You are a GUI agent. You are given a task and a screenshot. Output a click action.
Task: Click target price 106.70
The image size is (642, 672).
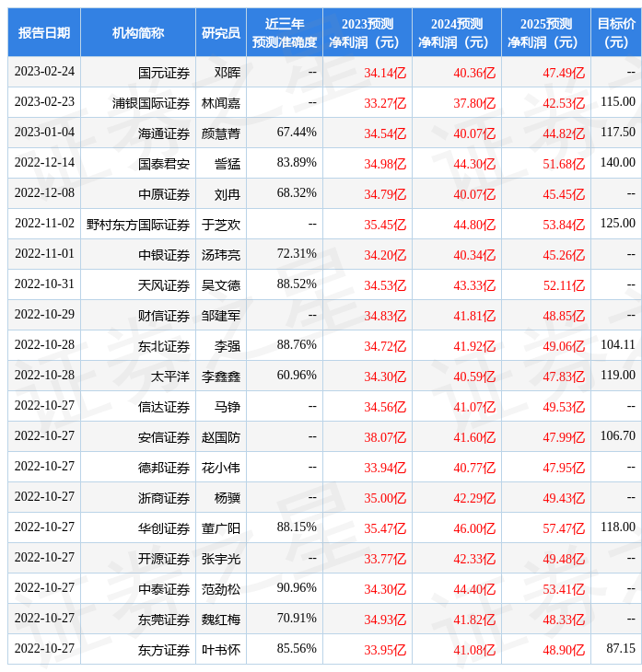(618, 436)
